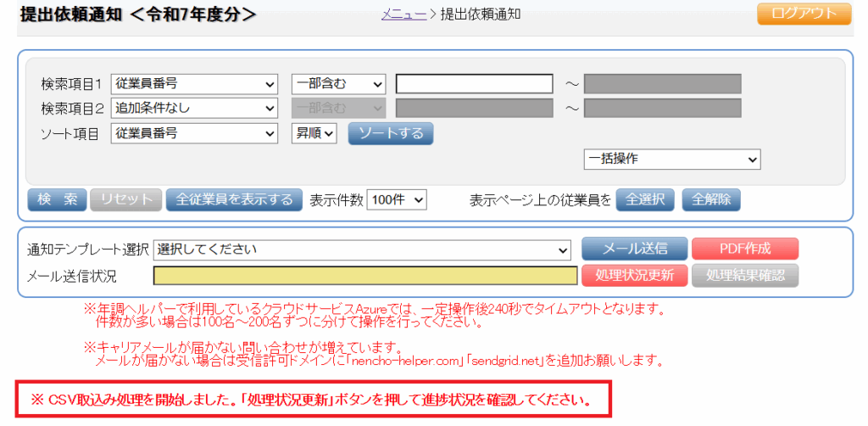Screen dimensions: 868x426
Task: Click the PDF作成 button
Action: (x=745, y=249)
